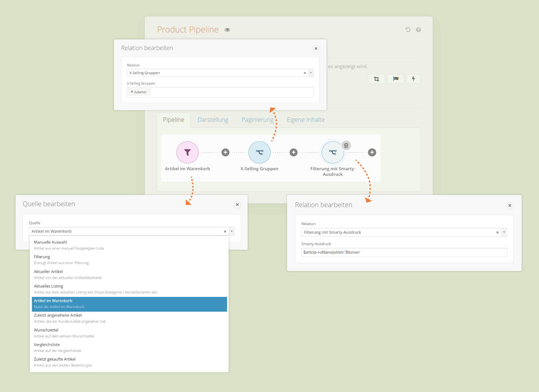Click the lightning bolt icon button

[x=414, y=79]
